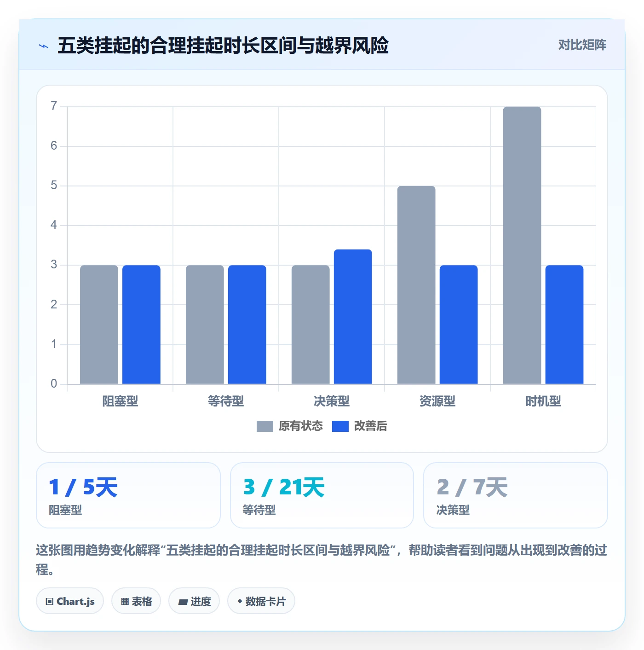This screenshot has height=650, width=644.
Task: Click the description paragraph starting with 这张图用趋势变化解释
Action: pos(322,559)
